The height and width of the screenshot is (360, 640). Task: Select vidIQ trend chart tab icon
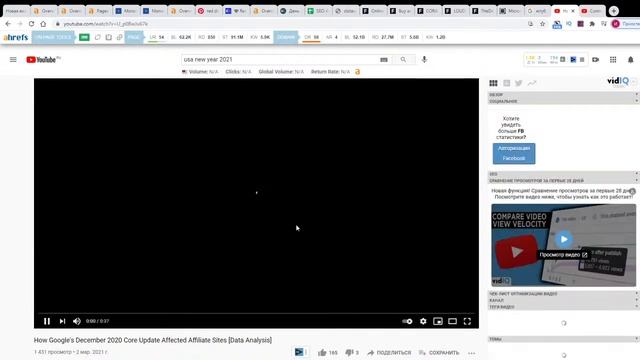(532, 83)
